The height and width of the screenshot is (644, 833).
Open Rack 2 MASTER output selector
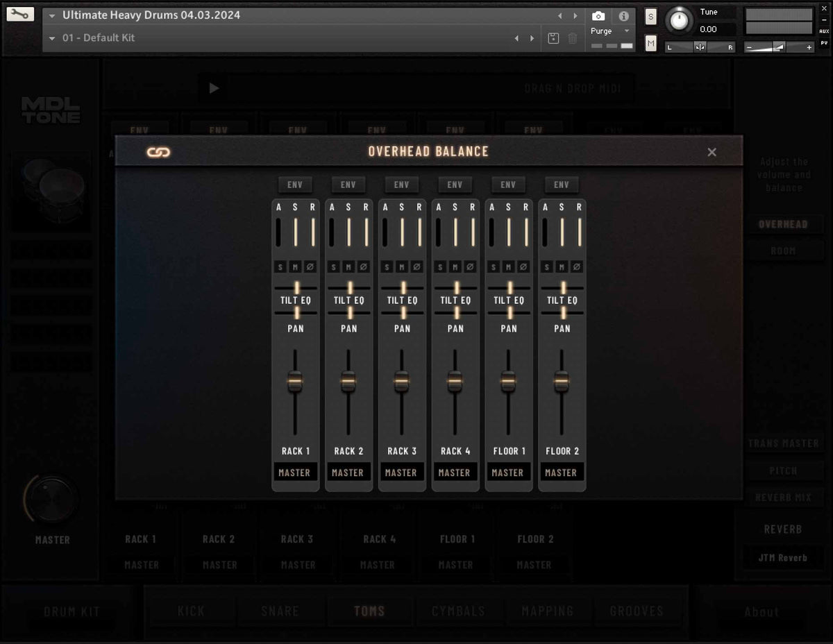coord(348,473)
